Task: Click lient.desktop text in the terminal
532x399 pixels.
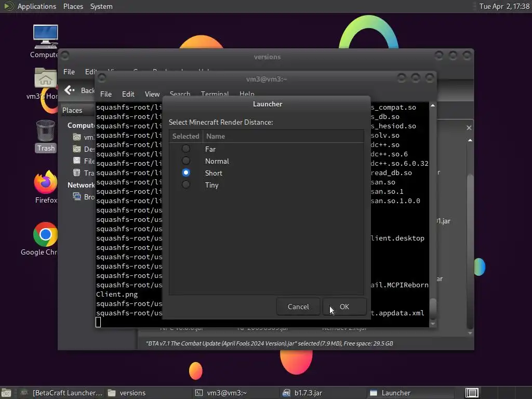Action: pyautogui.click(x=397, y=238)
